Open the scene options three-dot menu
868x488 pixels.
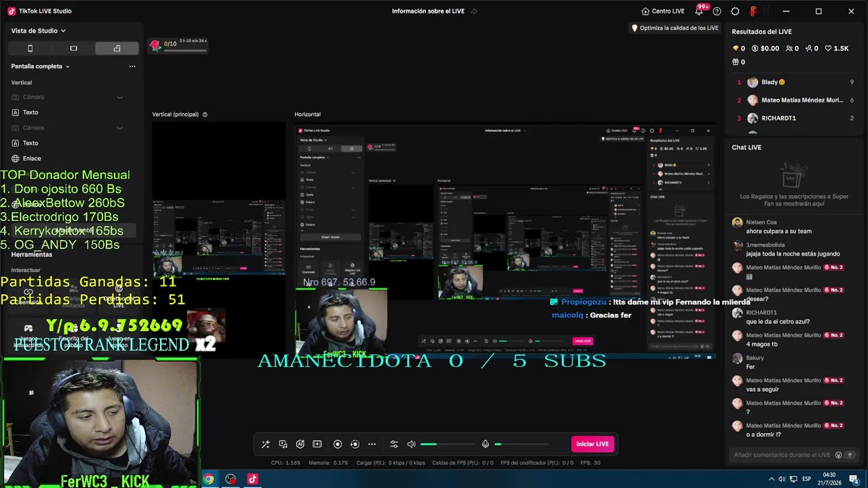click(x=132, y=66)
